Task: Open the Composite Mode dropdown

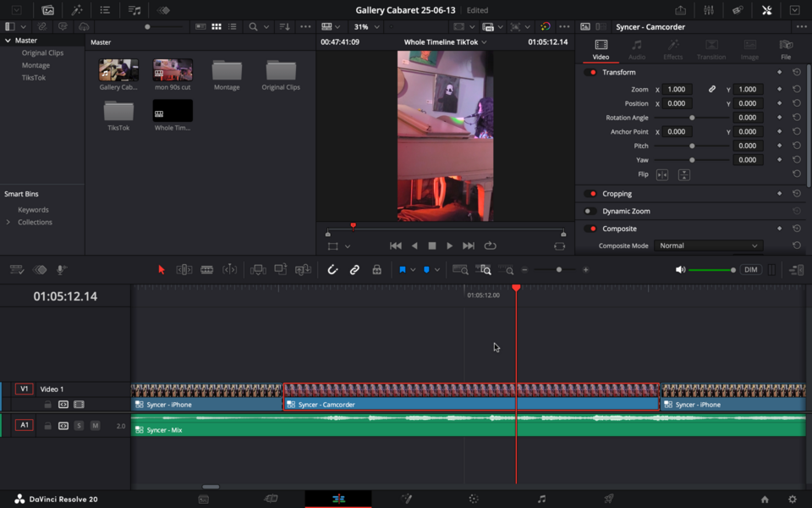Action: pyautogui.click(x=709, y=246)
